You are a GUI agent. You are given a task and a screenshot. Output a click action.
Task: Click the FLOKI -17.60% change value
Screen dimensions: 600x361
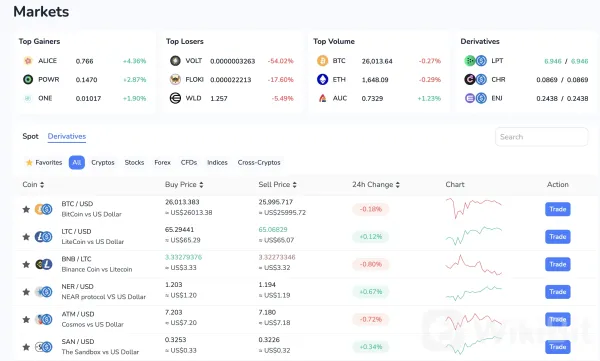click(x=280, y=80)
